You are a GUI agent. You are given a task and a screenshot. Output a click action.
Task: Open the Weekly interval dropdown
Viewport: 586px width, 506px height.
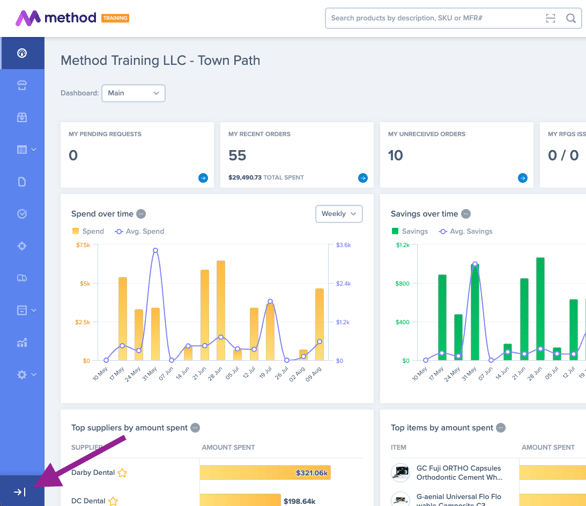point(339,214)
